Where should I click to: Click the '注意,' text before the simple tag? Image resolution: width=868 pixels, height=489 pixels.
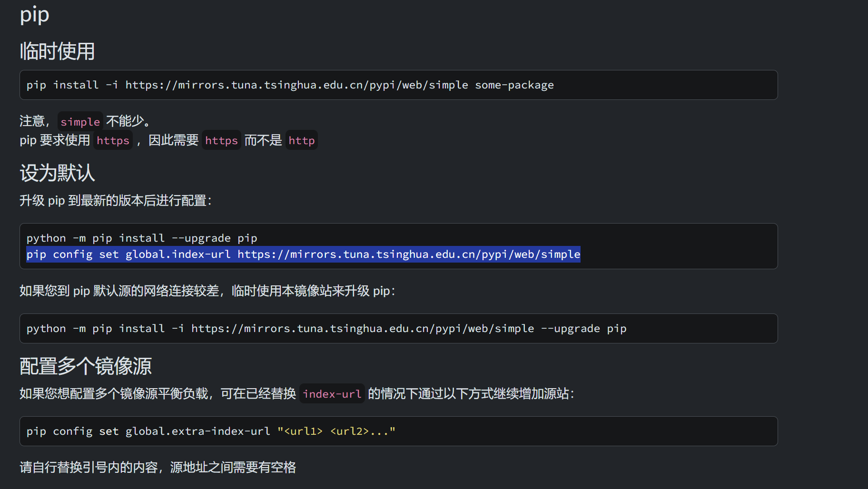34,121
